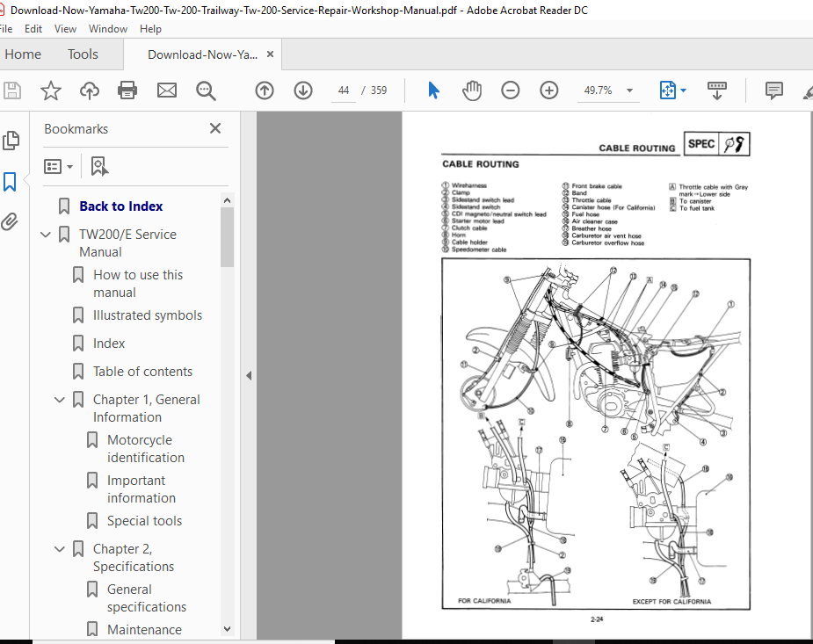The width and height of the screenshot is (813, 644).
Task: Click the Save file icon
Action: [12, 90]
